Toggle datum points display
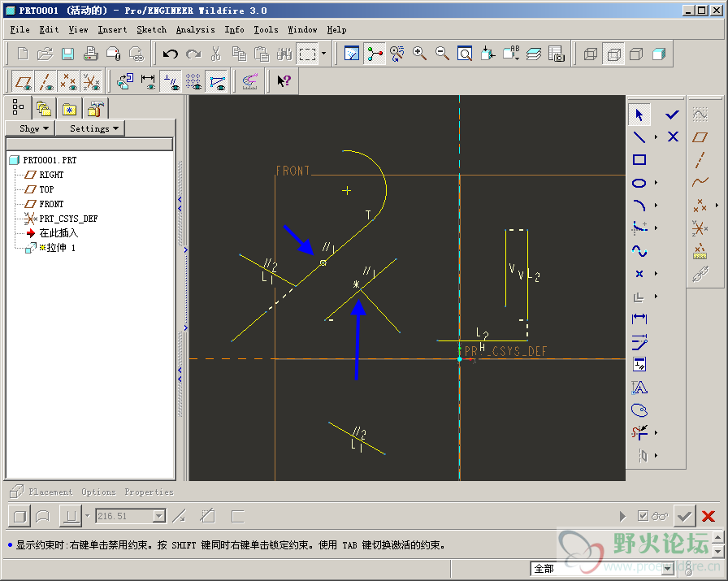This screenshot has width=728, height=581. 68,82
